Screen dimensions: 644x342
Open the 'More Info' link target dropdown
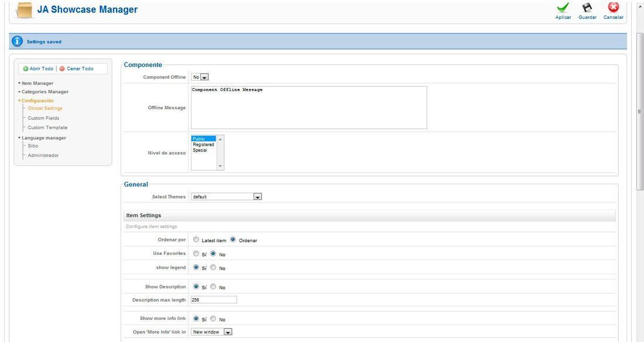pyautogui.click(x=212, y=331)
